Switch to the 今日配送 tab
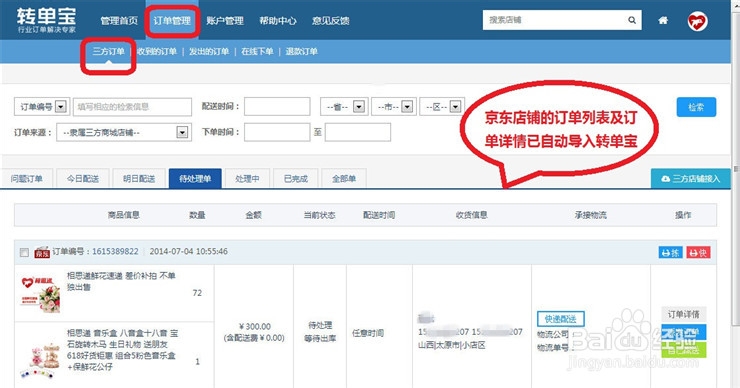 pos(83,178)
